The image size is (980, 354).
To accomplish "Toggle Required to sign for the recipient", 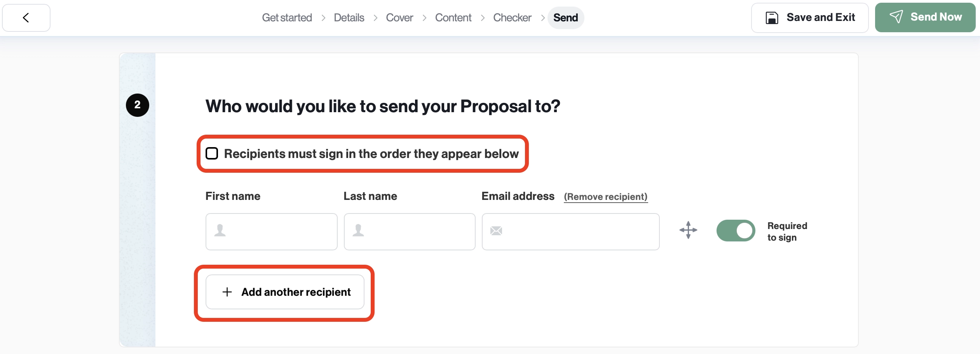I will [x=736, y=230].
